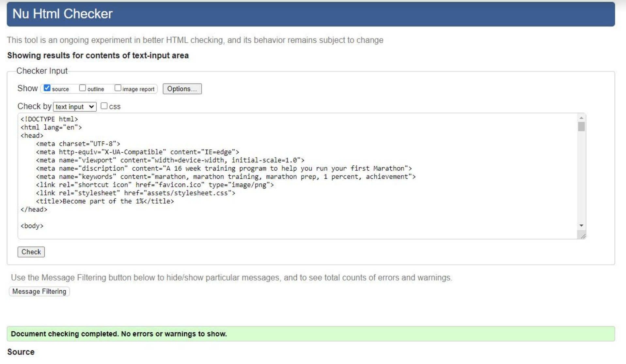Open the Options... button
The height and width of the screenshot is (364, 626).
click(182, 89)
